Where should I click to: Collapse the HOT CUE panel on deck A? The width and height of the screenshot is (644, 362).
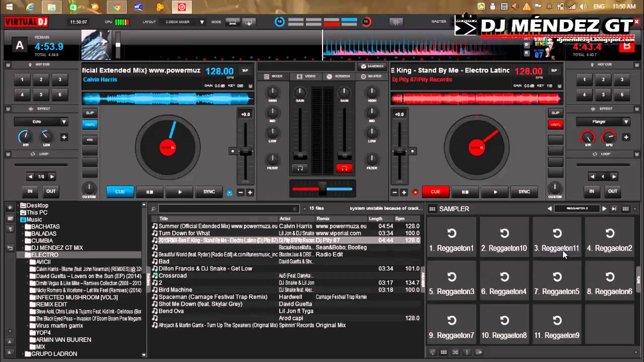click(x=8, y=65)
